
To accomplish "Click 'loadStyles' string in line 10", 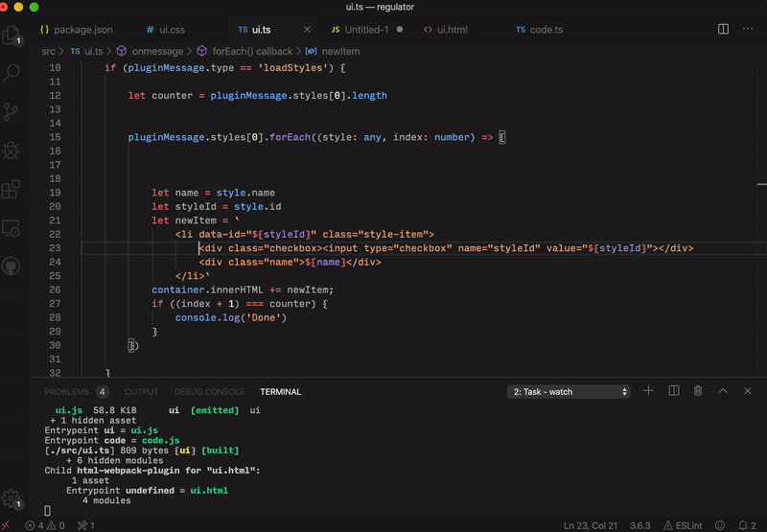I will (x=293, y=68).
